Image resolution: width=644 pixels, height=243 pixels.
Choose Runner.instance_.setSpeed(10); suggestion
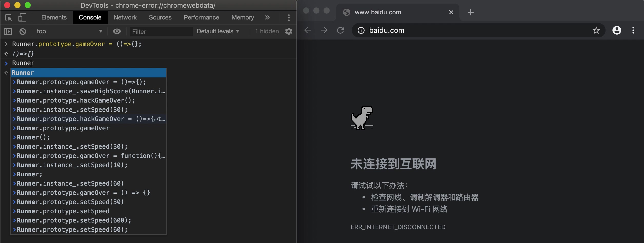(88, 165)
